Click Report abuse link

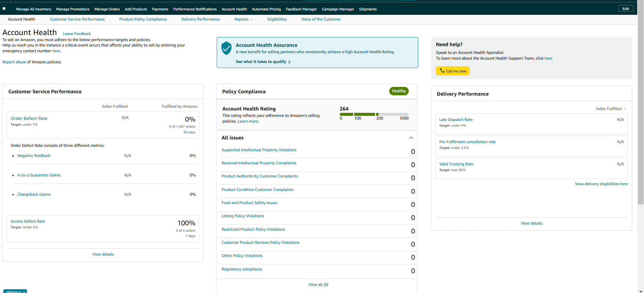[x=14, y=62]
